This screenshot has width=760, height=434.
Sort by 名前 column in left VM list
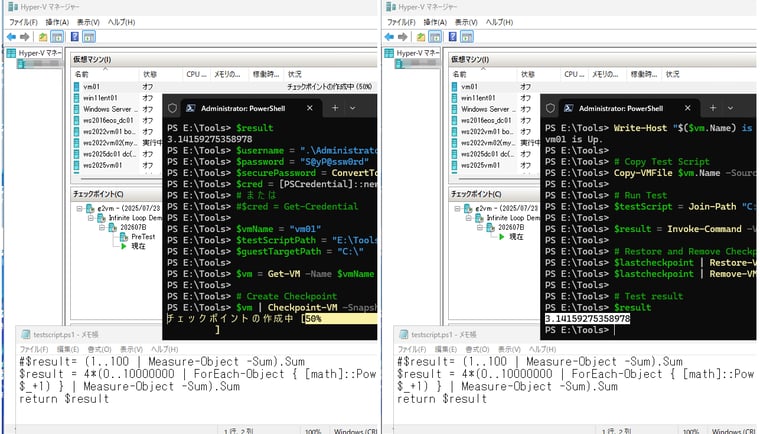point(105,74)
